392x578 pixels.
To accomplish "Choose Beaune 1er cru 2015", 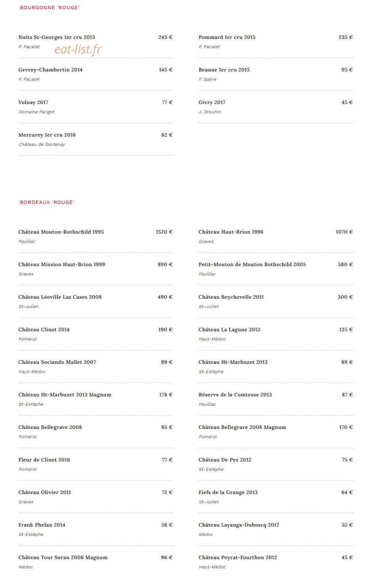I will 224,70.
